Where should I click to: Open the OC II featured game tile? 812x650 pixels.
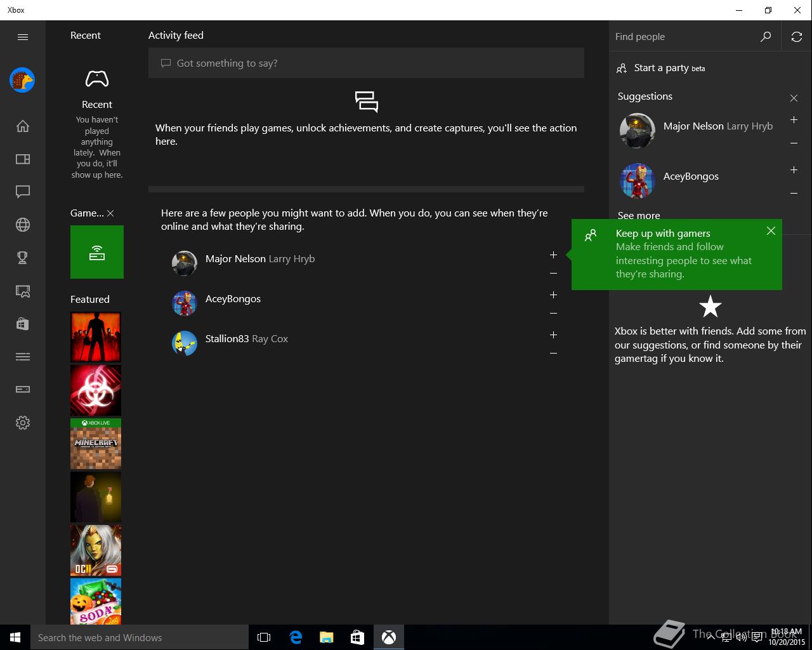tap(96, 550)
